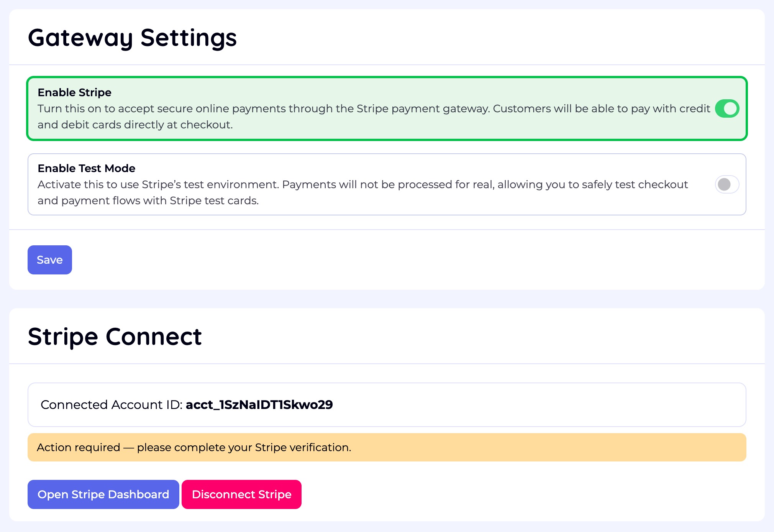Click 'complete your Stripe verification' text
The width and height of the screenshot is (774, 532).
[x=262, y=447]
